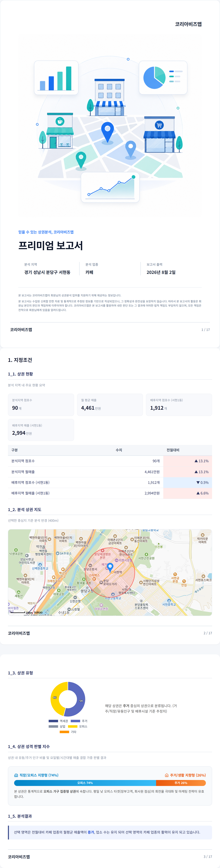This screenshot has height=868, width=220.
Task: Click the SK주유소 gas station marker
Action: pos(58,553)
